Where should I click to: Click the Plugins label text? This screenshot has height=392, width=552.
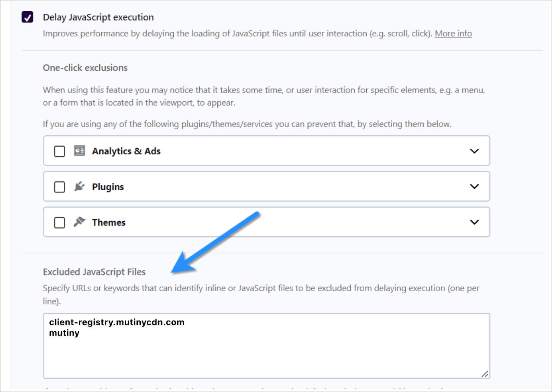[x=108, y=187]
